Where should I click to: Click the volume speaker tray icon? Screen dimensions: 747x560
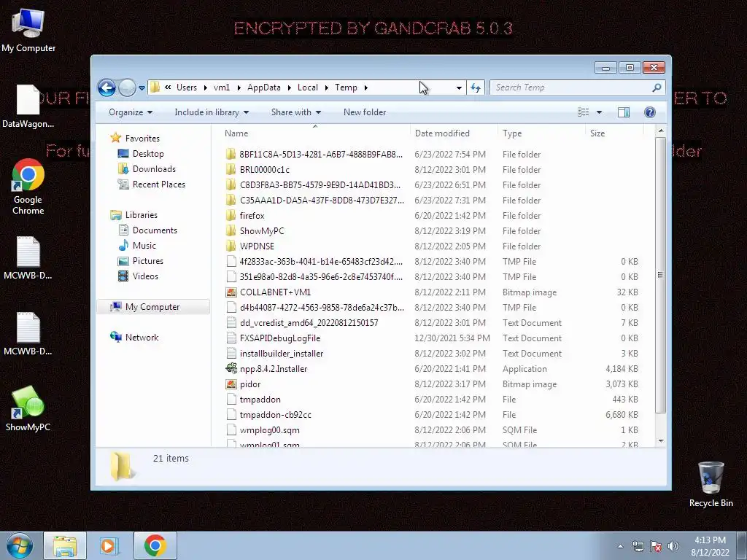coord(673,547)
